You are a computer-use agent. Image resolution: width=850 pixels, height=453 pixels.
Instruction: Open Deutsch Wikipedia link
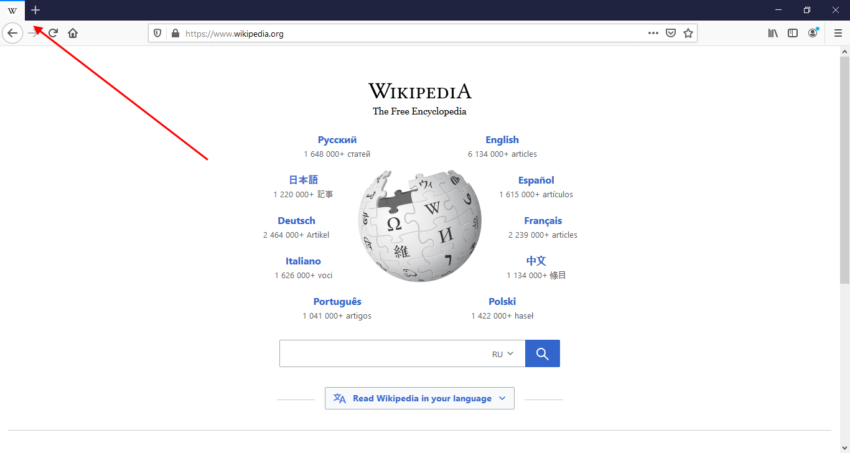coord(297,221)
